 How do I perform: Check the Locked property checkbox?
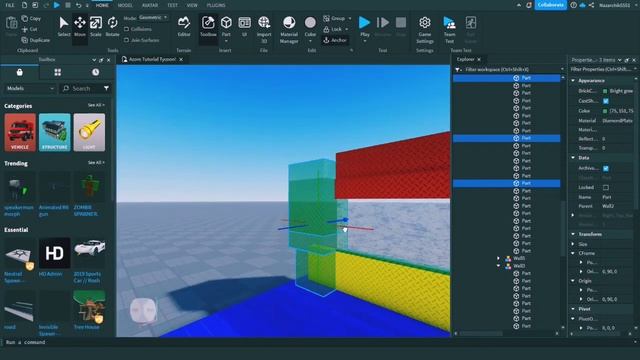pos(606,187)
